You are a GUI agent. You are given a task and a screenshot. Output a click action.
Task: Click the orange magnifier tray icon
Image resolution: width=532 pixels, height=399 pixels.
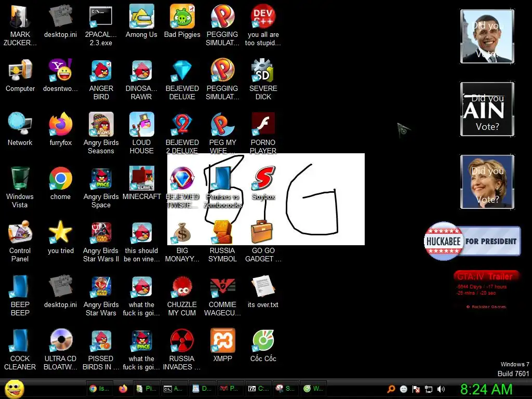coord(391,389)
